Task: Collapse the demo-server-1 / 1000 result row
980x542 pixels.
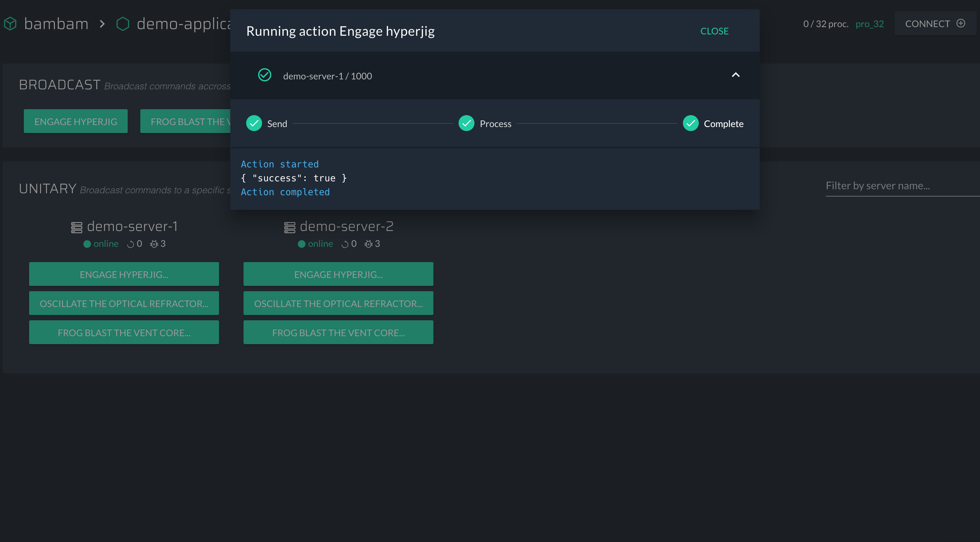Action: (735, 75)
